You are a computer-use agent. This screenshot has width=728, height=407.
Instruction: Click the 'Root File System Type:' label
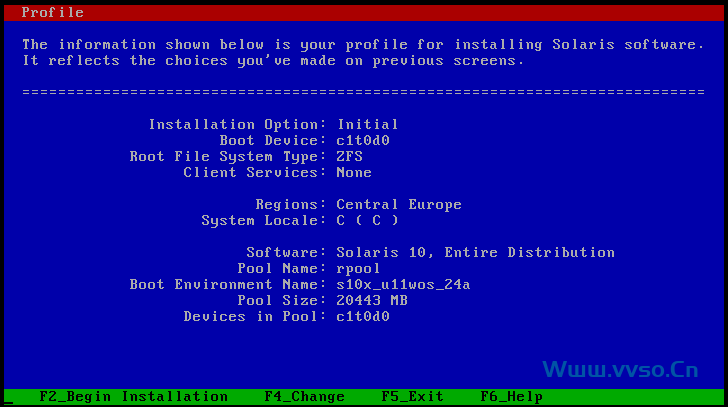(x=228, y=157)
